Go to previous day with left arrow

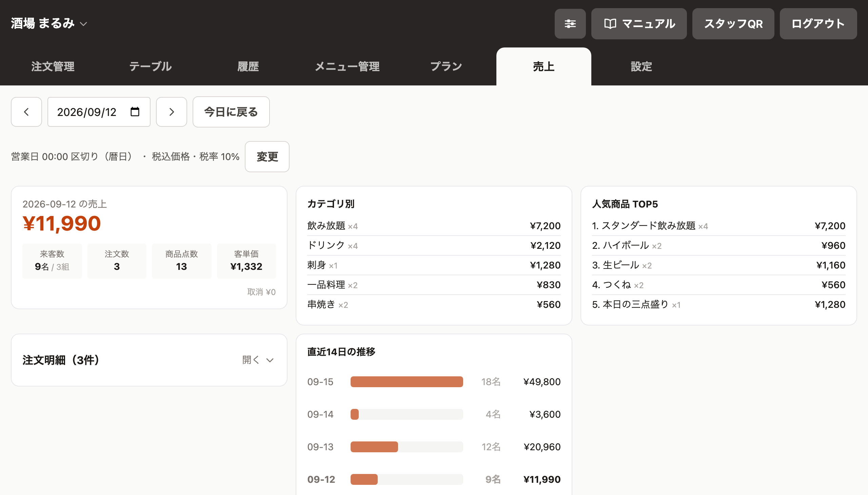[x=26, y=112]
